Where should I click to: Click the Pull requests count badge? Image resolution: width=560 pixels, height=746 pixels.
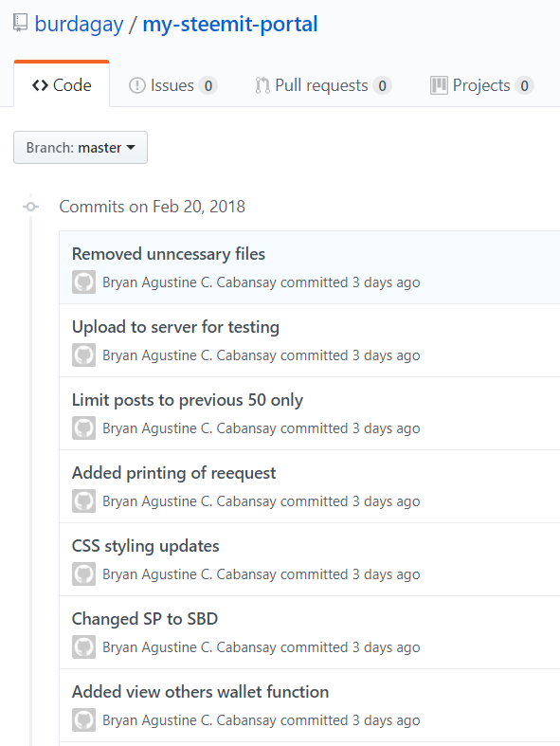(382, 85)
